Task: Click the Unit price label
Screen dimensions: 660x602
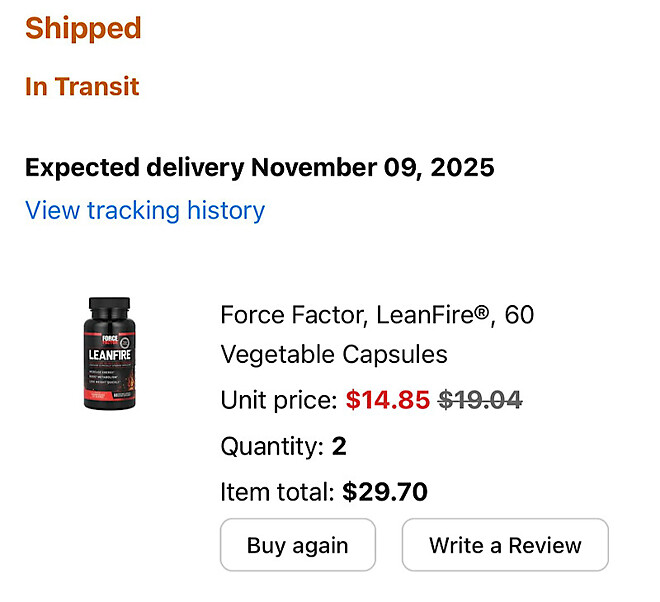Action: point(279,401)
